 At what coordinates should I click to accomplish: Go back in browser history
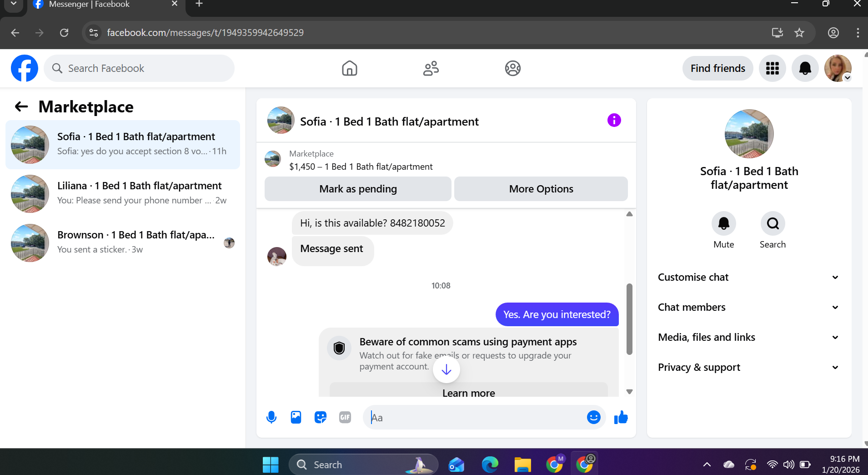click(15, 33)
